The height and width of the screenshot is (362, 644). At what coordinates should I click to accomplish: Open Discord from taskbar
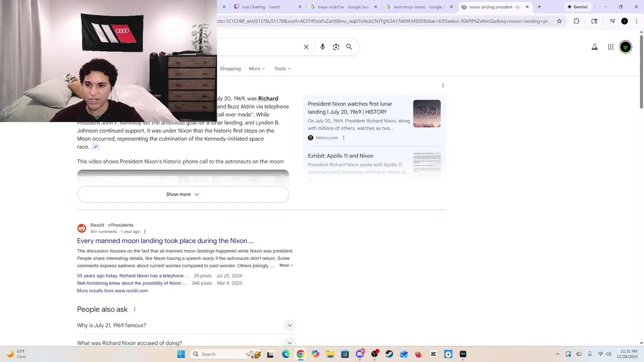(x=360, y=354)
